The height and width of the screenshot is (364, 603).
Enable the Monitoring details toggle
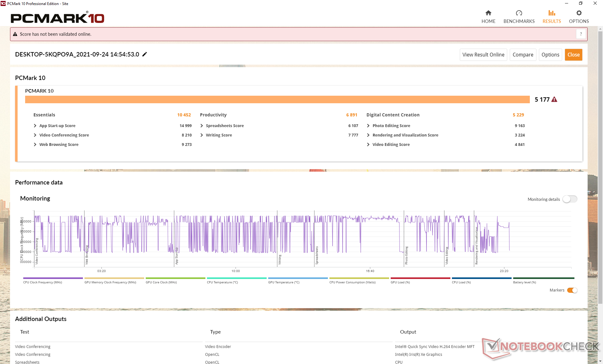(x=570, y=199)
